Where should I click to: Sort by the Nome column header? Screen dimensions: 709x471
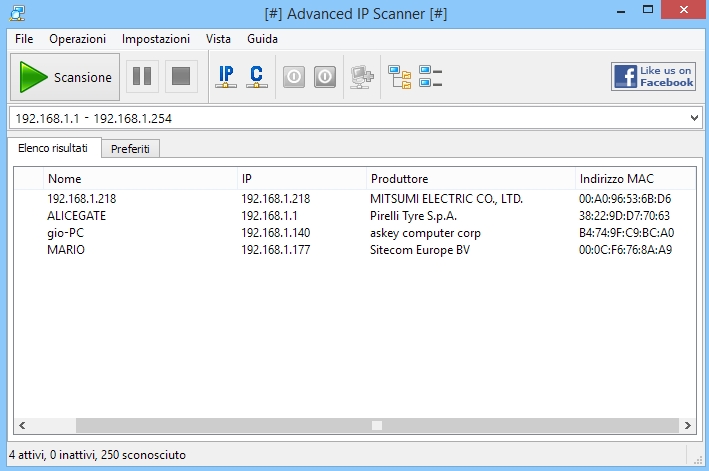(140, 179)
